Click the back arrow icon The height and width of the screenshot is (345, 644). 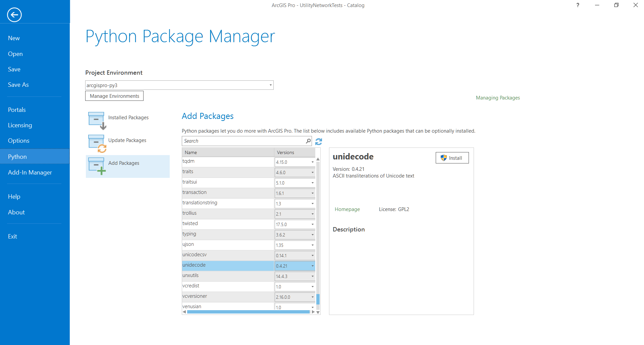(14, 15)
